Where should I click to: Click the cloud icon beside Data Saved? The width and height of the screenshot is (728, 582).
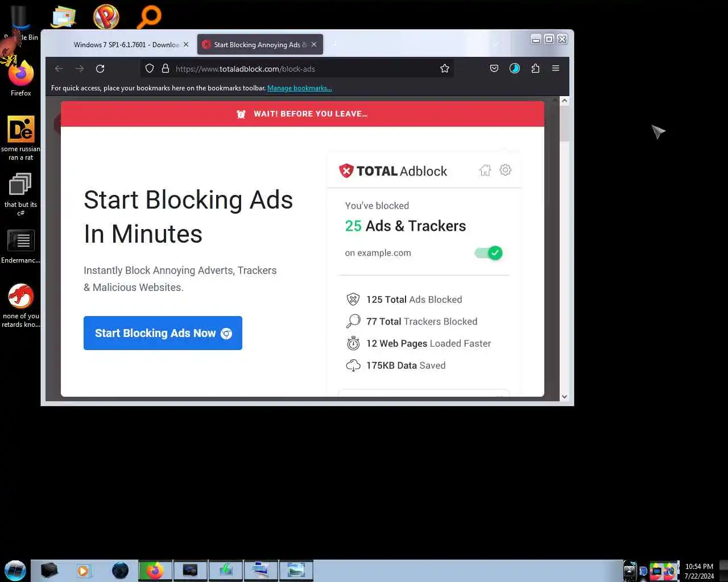(353, 365)
